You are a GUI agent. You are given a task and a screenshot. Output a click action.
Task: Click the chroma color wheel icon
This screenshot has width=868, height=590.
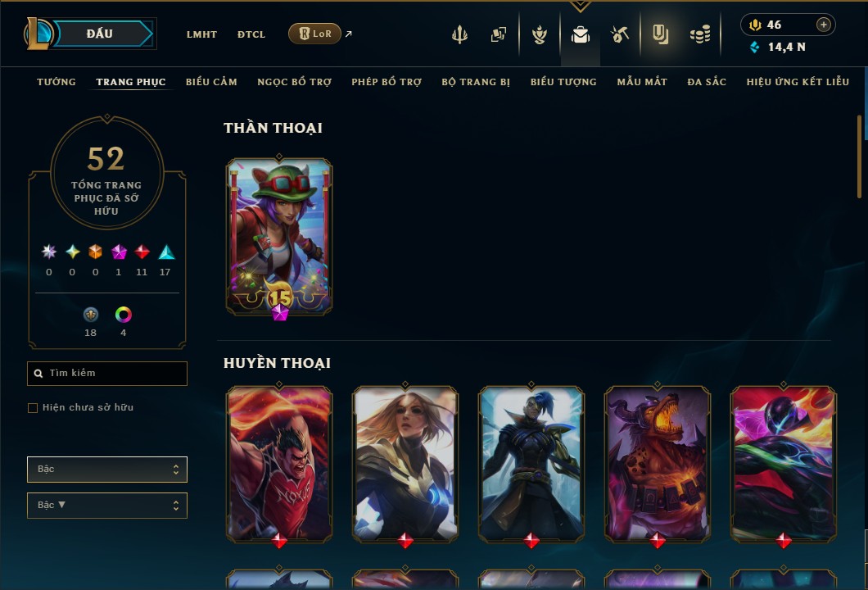coord(123,315)
